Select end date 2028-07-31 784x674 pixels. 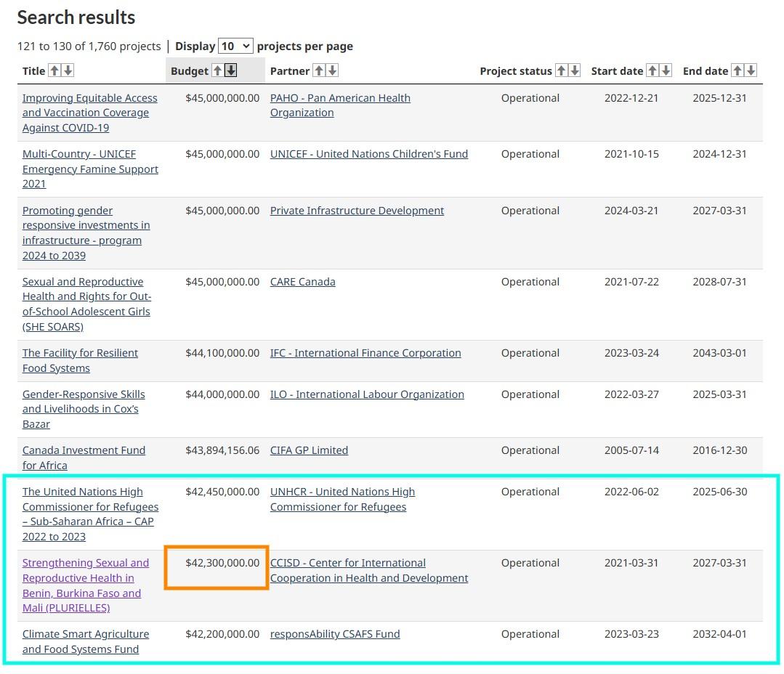[x=719, y=282]
